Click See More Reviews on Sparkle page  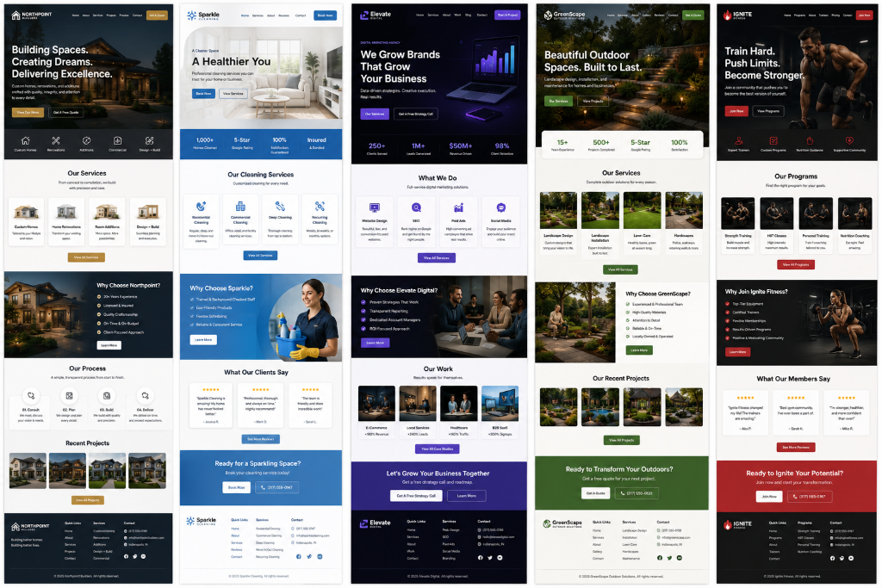tap(260, 439)
